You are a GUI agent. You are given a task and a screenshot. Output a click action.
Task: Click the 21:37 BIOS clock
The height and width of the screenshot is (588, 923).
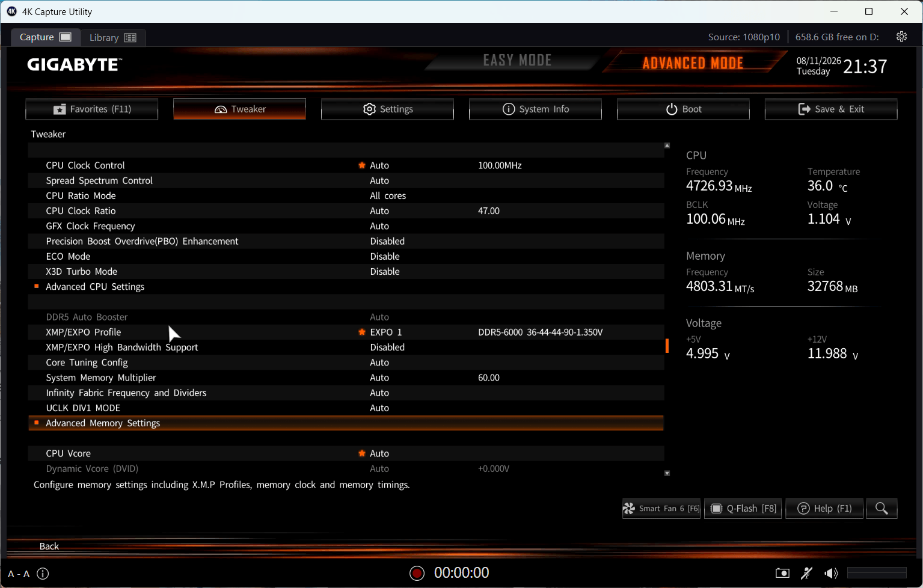coord(865,66)
